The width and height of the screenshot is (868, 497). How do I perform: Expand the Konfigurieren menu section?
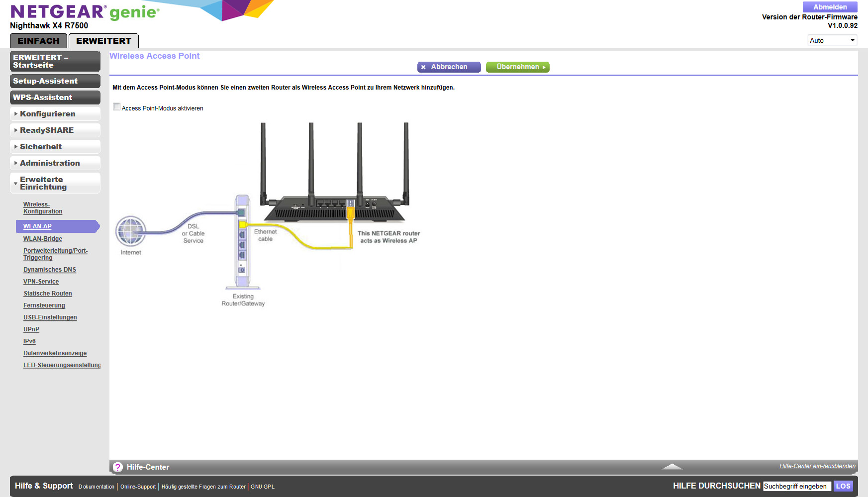point(55,114)
